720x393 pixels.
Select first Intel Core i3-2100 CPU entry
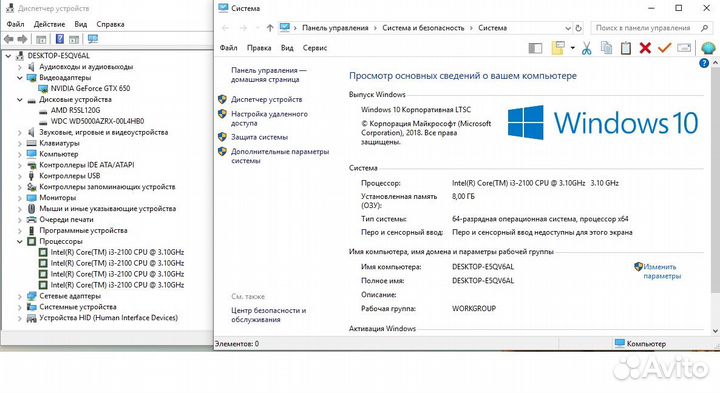(117, 252)
